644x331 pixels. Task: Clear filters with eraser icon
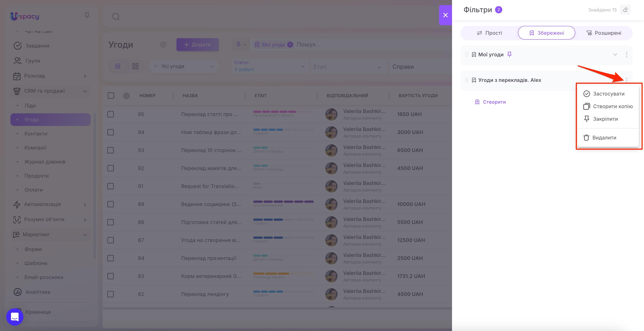625,10
